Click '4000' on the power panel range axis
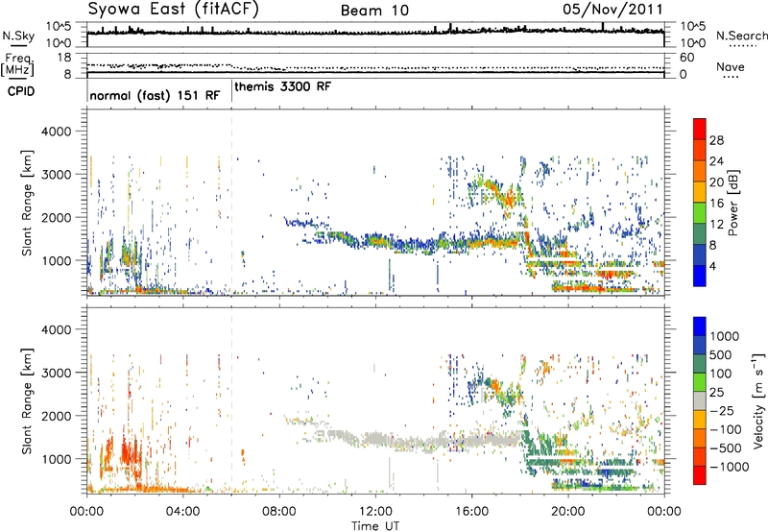This screenshot has width=768, height=532. (56, 132)
